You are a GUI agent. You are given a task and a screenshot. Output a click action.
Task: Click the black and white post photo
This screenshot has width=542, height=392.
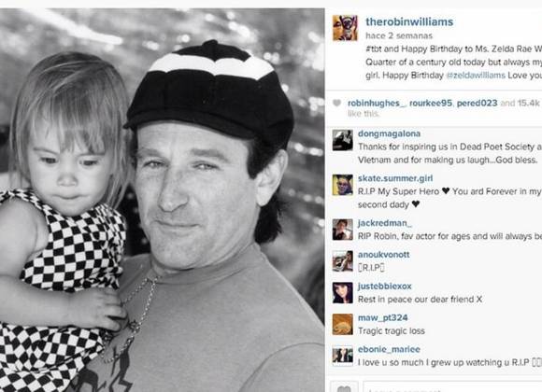(x=162, y=201)
